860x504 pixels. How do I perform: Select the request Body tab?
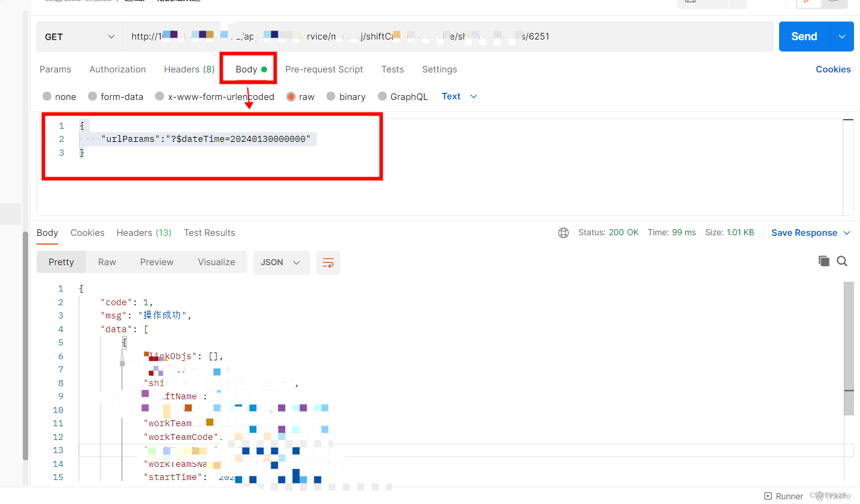click(x=251, y=69)
